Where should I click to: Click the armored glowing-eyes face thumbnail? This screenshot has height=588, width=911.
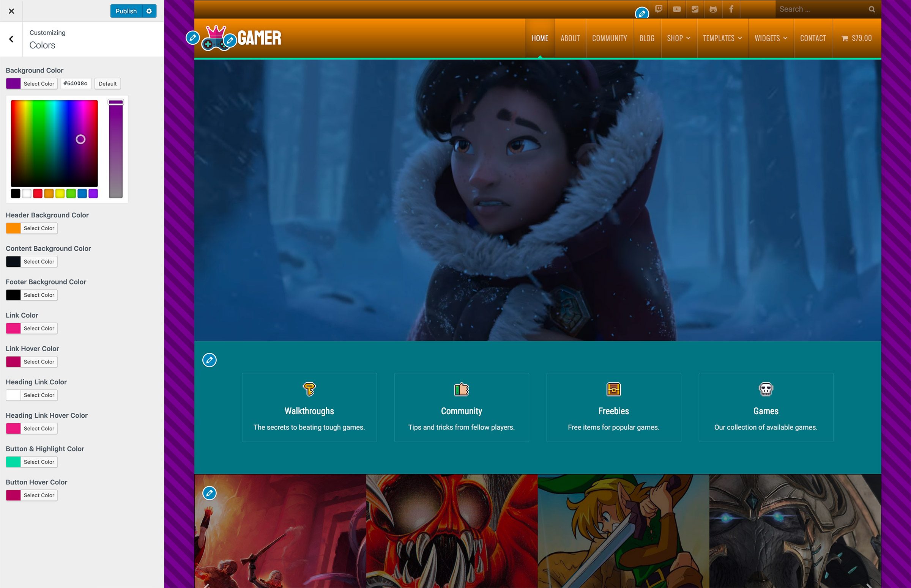795,531
